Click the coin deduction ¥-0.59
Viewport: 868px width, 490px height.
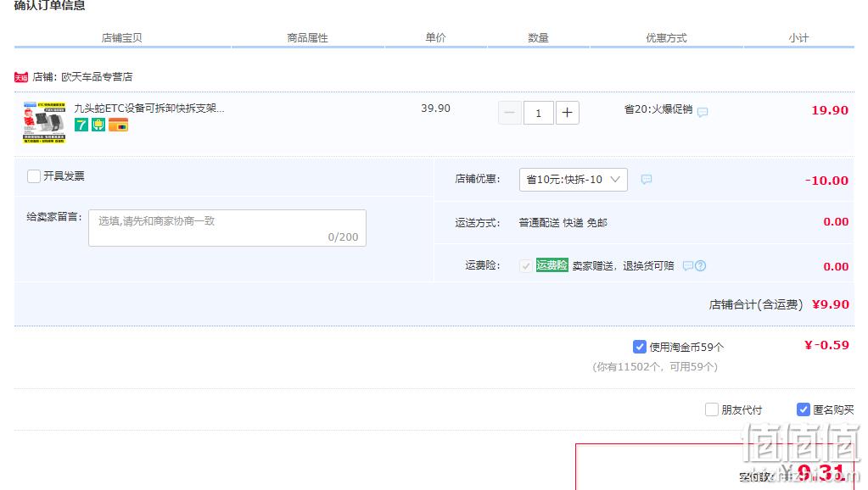coord(826,345)
